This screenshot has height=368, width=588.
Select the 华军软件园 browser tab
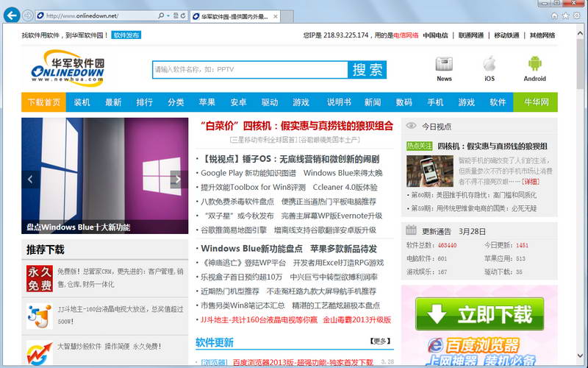pos(234,16)
